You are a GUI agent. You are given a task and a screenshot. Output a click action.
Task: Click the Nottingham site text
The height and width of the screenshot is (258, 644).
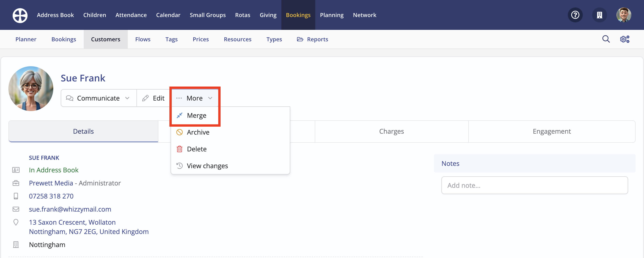pos(47,244)
